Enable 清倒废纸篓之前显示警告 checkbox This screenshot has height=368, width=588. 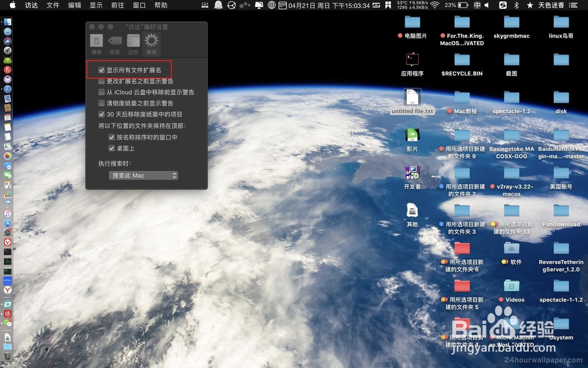tap(101, 103)
